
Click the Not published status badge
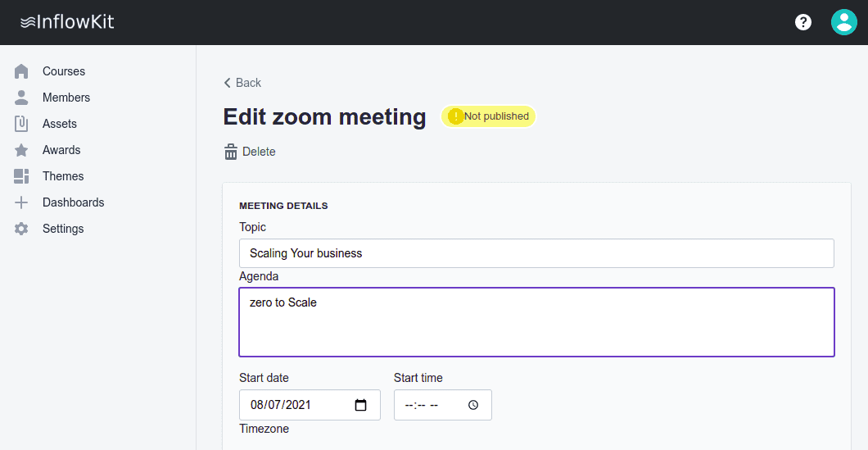pyautogui.click(x=489, y=116)
